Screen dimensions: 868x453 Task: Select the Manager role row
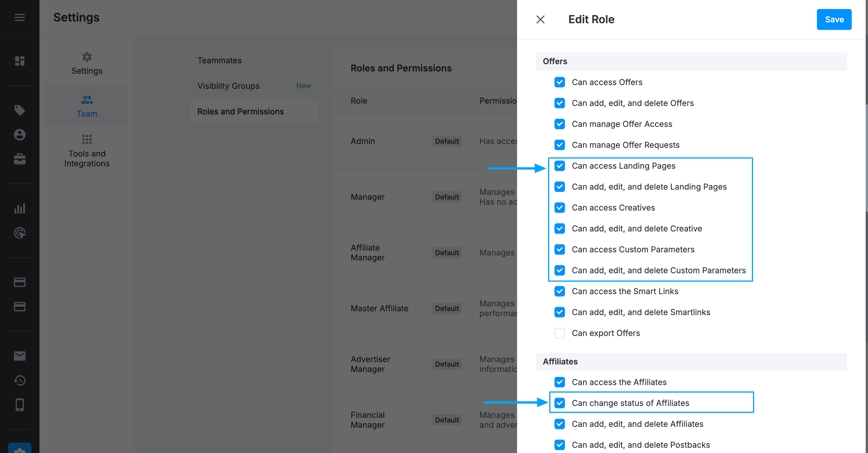click(424, 197)
